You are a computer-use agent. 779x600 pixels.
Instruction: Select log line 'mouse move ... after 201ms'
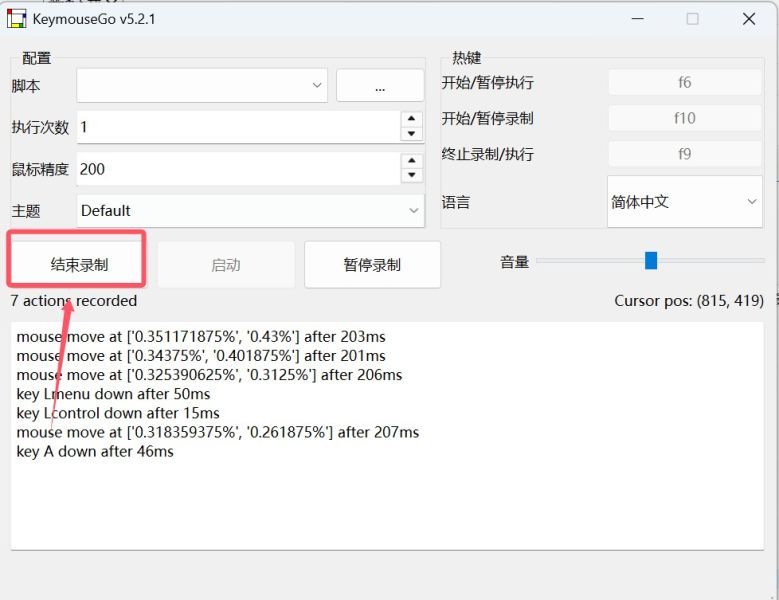click(201, 356)
